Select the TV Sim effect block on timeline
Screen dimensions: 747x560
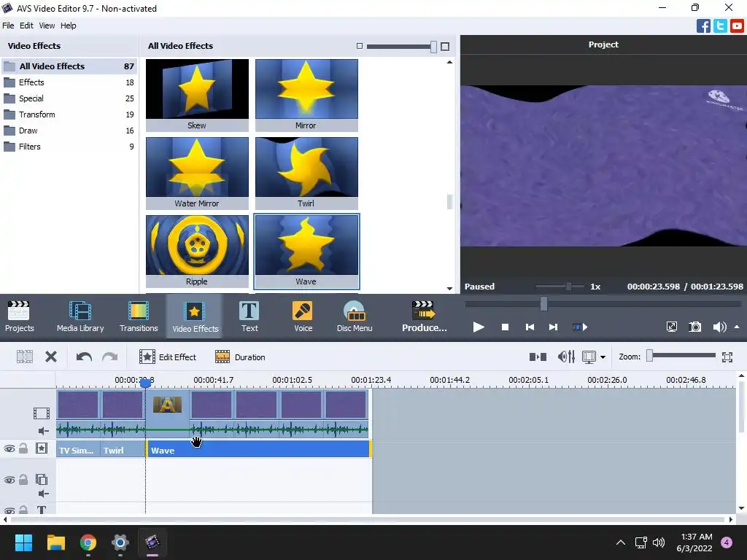[x=78, y=449]
